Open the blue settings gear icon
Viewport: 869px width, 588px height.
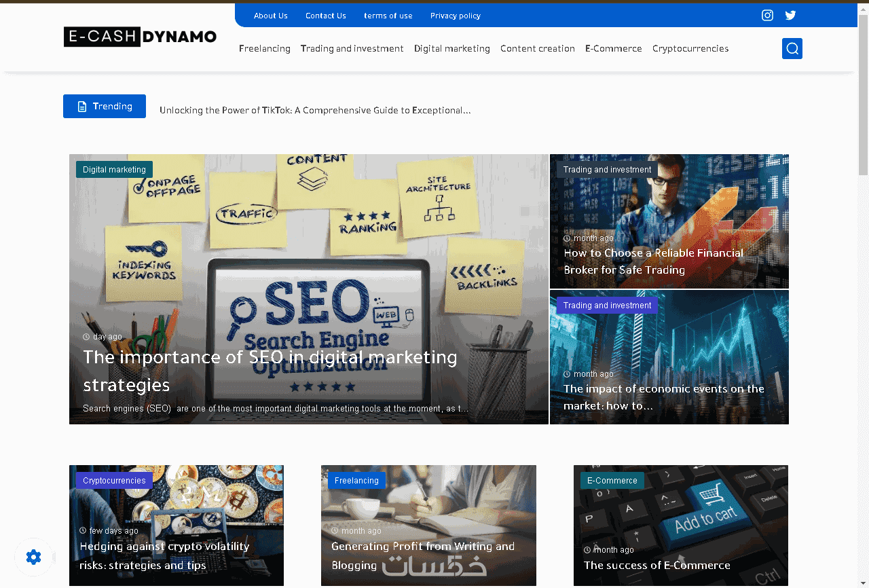click(34, 557)
